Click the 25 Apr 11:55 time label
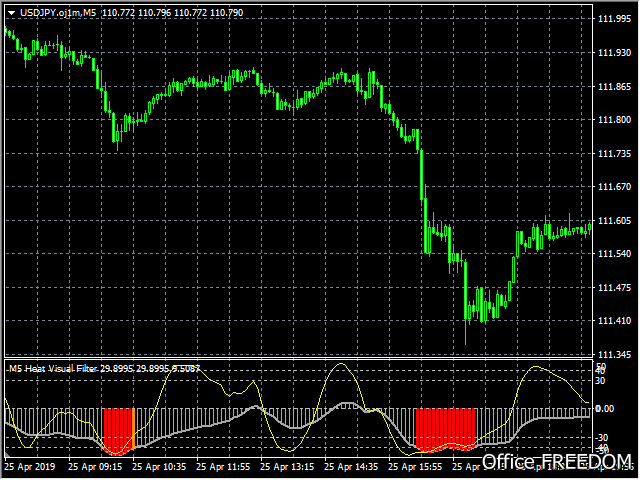The height and width of the screenshot is (480, 640). click(223, 467)
